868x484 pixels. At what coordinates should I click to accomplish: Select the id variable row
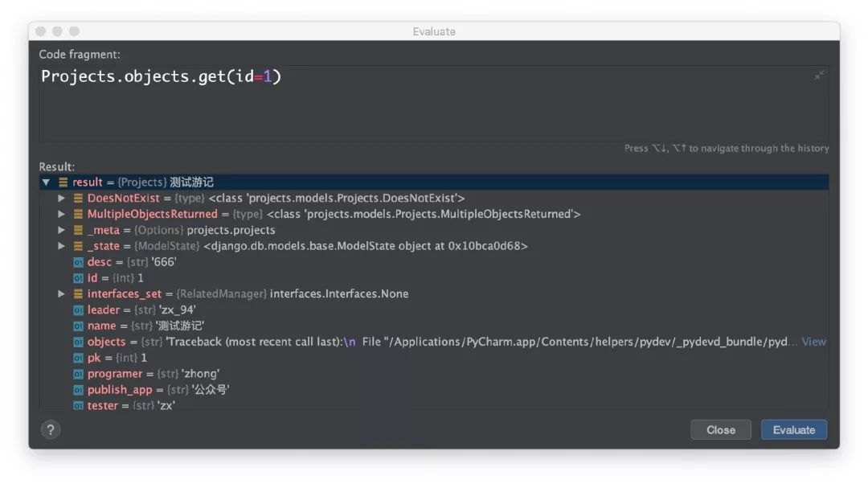tap(115, 278)
